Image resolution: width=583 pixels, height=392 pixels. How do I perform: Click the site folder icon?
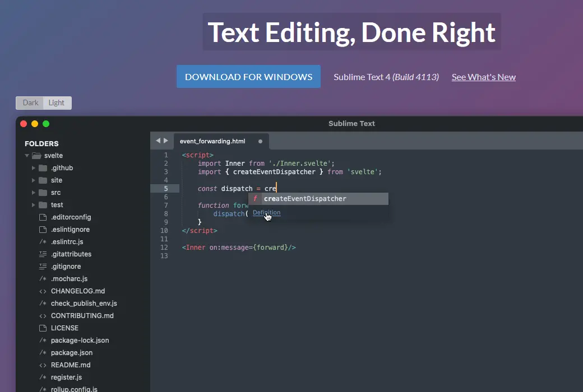[43, 180]
